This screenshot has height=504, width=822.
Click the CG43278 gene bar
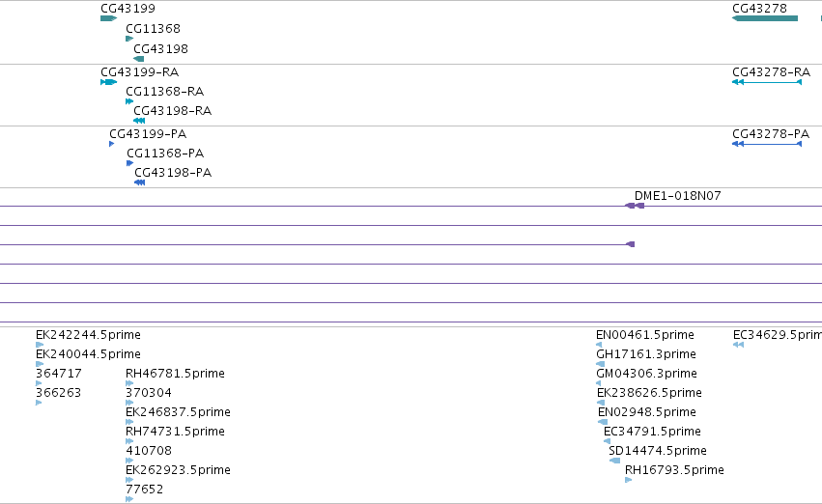click(765, 18)
